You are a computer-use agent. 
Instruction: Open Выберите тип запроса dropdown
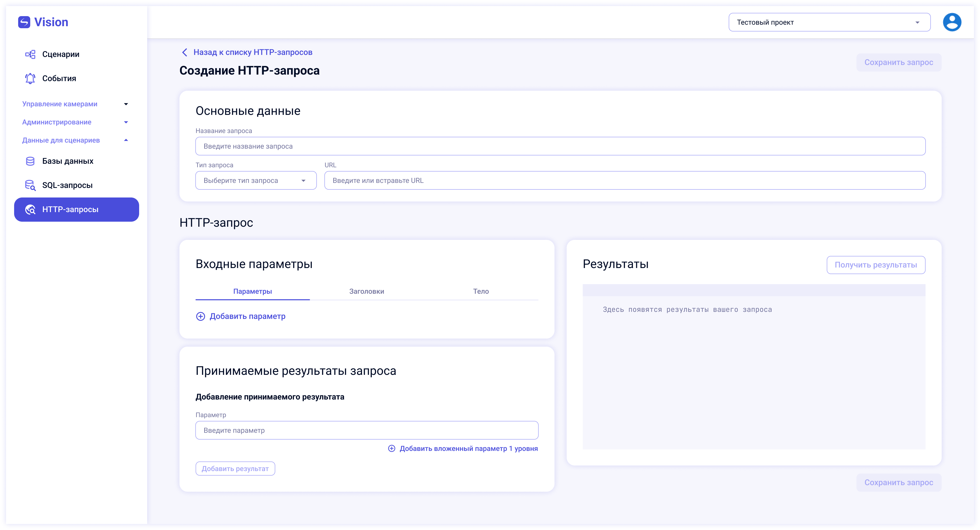click(x=256, y=181)
